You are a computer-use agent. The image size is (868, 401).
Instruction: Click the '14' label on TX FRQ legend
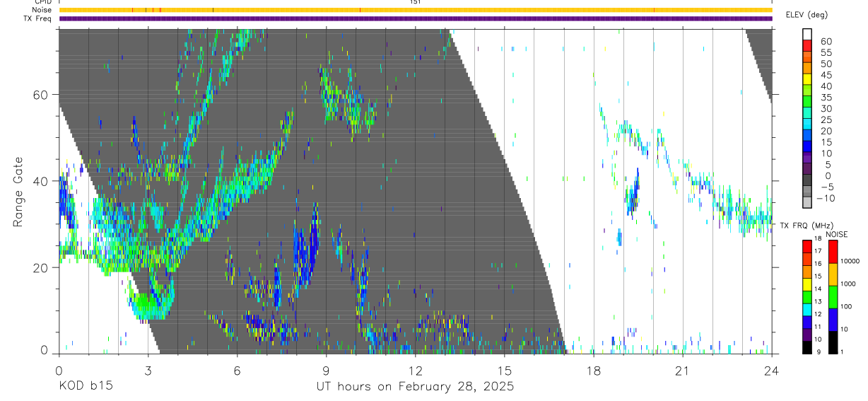(819, 289)
